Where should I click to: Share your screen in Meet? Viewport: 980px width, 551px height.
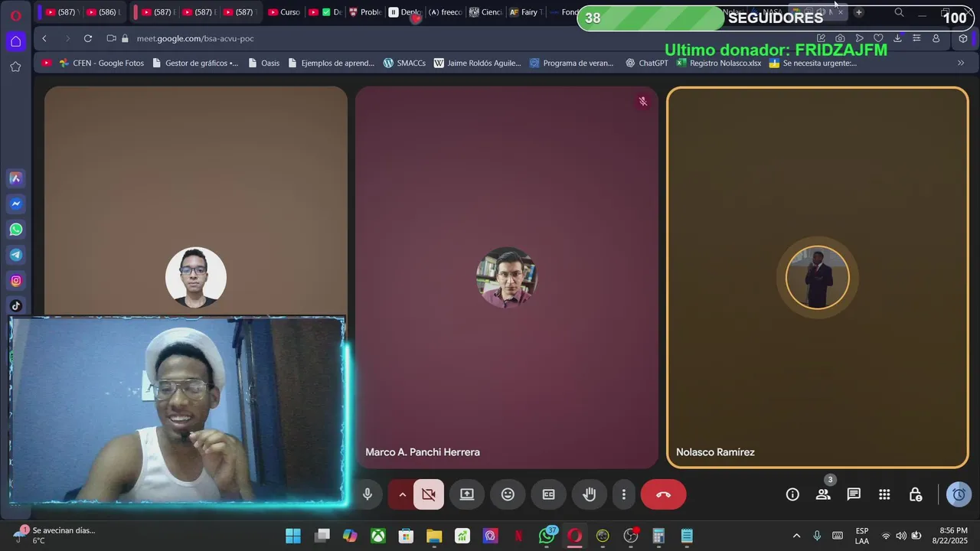point(467,494)
